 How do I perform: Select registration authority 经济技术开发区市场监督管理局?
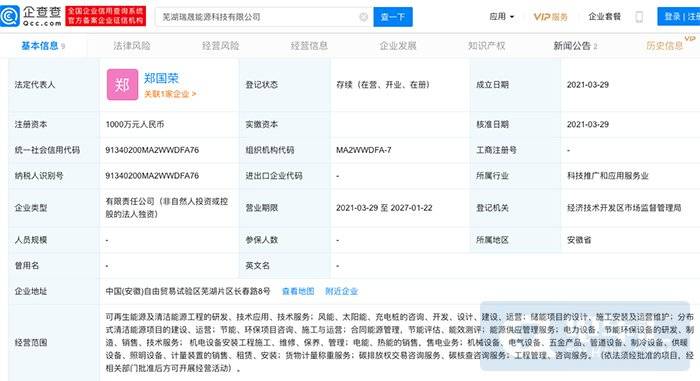(x=624, y=208)
